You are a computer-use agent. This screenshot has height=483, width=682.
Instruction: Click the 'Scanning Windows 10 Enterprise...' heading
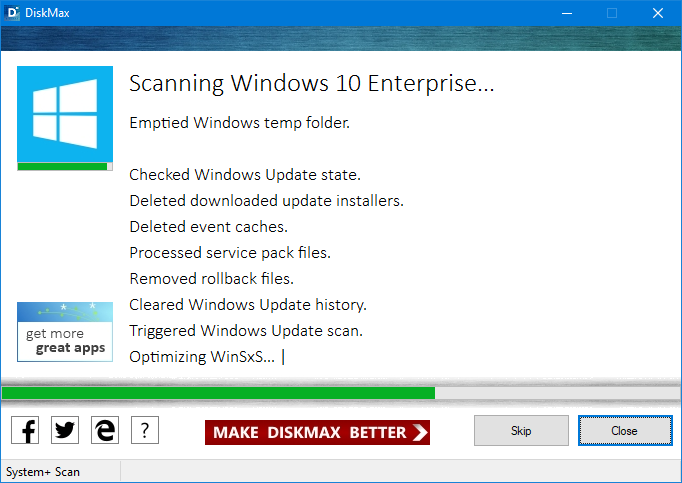click(x=312, y=83)
